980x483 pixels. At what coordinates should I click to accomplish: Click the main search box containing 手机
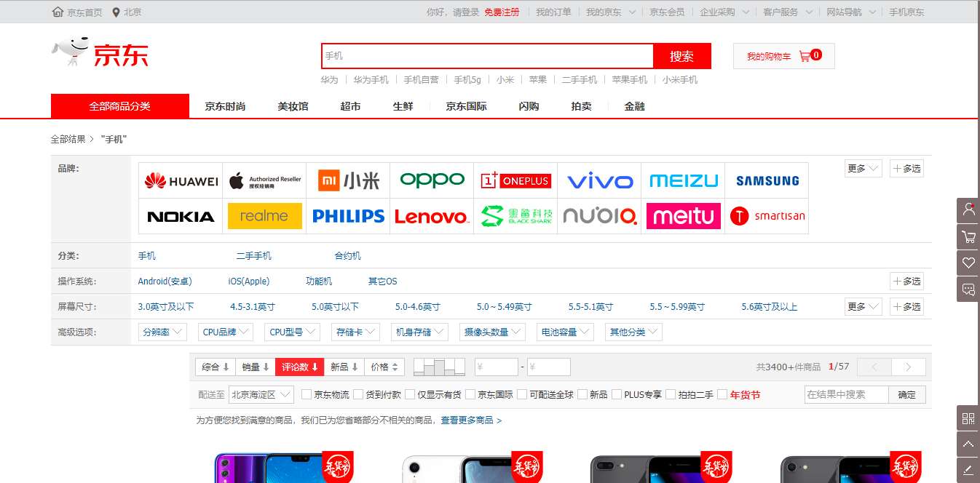pyautogui.click(x=488, y=56)
